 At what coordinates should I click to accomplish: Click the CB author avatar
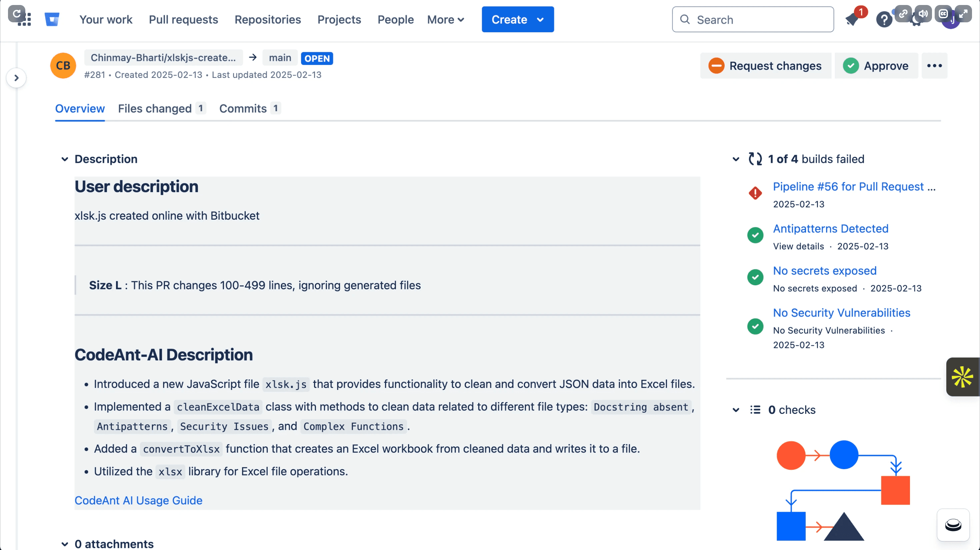point(63,65)
